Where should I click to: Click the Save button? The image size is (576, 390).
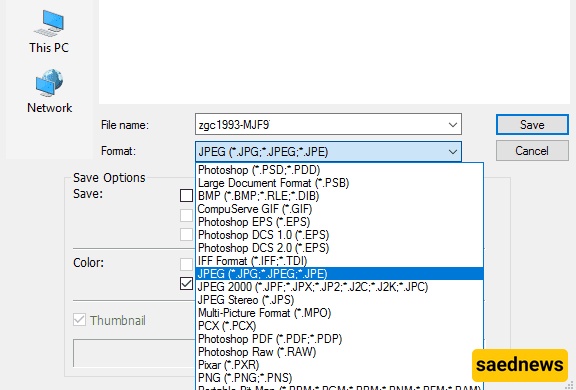(x=532, y=124)
